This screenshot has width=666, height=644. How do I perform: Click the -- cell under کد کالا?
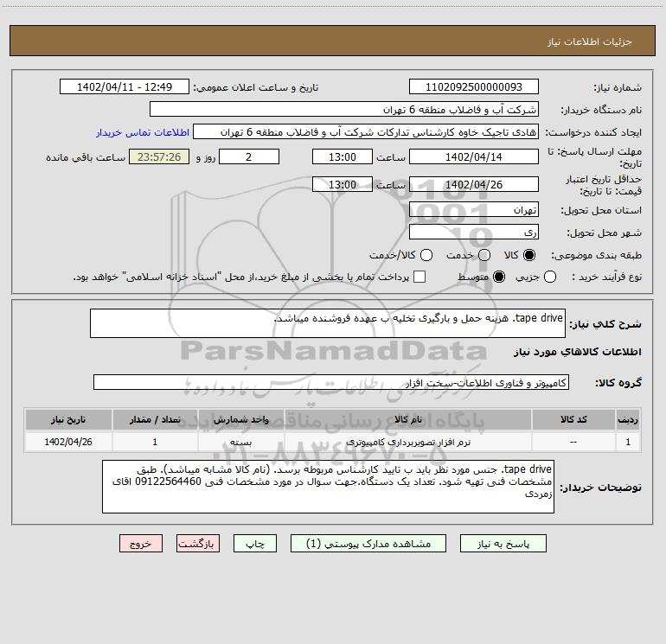[573, 443]
